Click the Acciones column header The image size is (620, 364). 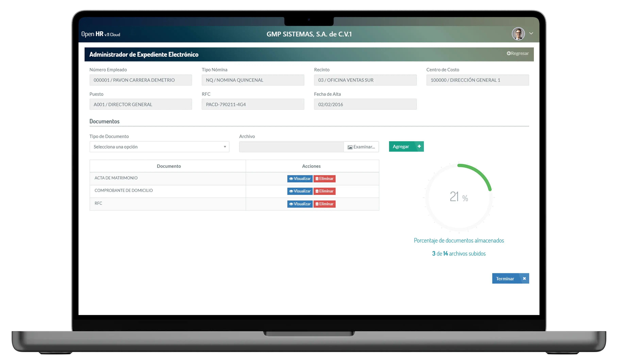click(x=312, y=166)
